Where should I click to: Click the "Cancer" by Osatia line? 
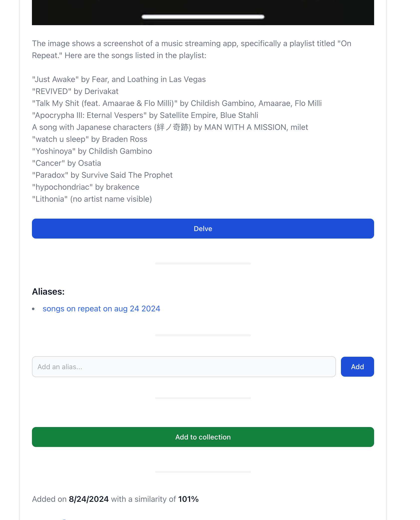point(66,163)
